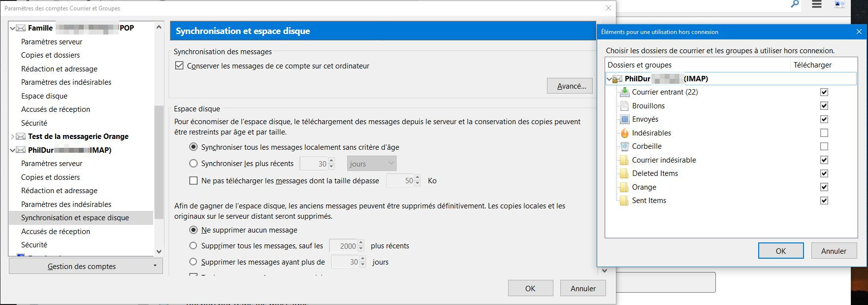Check download for Indésirables
Viewport: 868px width, 305px height.
(824, 133)
